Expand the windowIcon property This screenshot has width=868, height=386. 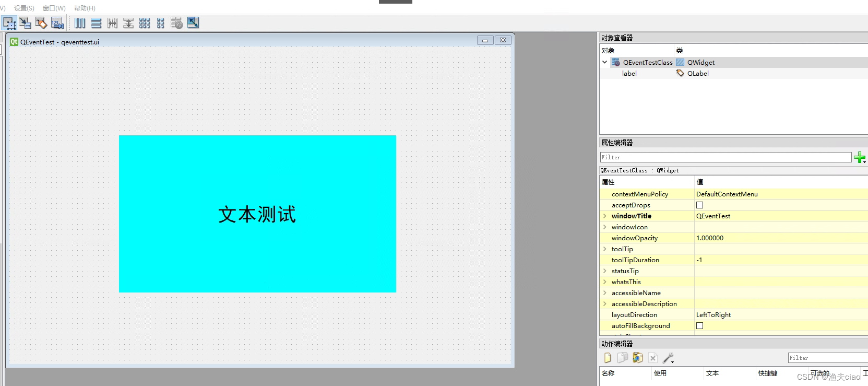[605, 227]
